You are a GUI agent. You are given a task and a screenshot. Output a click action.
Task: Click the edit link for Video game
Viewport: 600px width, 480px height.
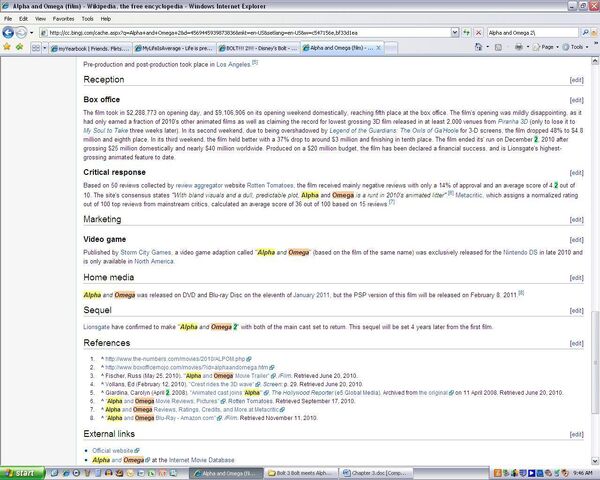576,240
